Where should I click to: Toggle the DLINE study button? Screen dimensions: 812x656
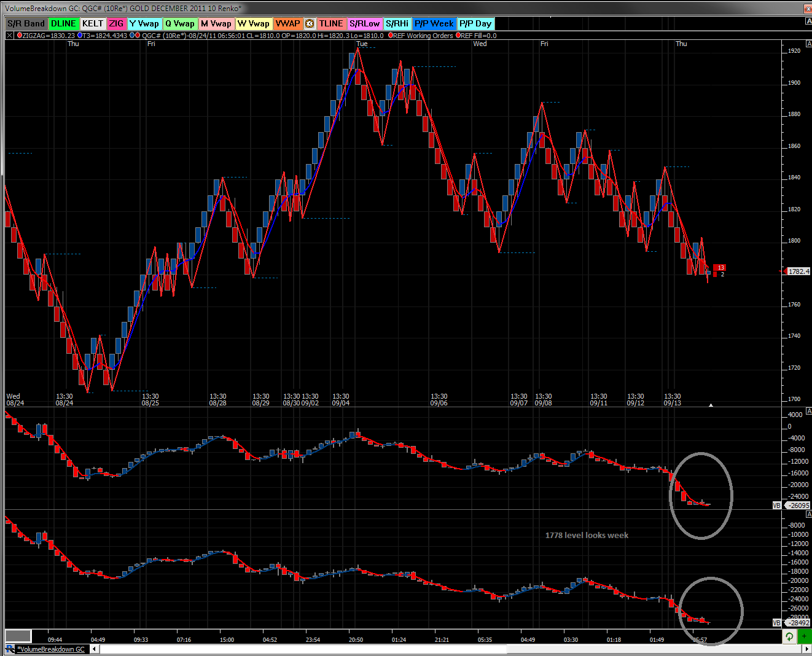tap(64, 23)
